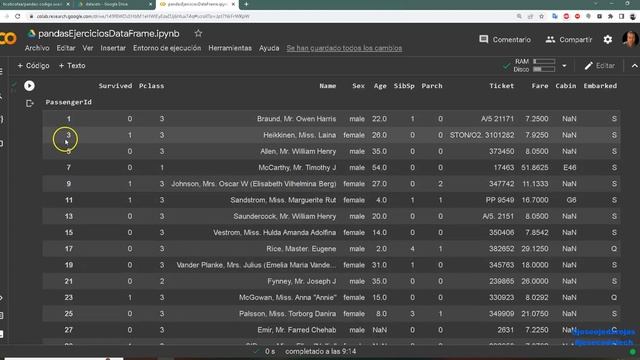The height and width of the screenshot is (360, 640).
Task: Open the Comentario panel
Action: coord(505,40)
